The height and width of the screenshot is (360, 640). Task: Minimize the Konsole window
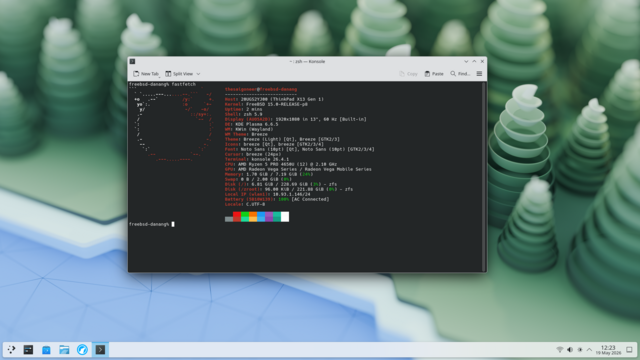pyautogui.click(x=466, y=61)
